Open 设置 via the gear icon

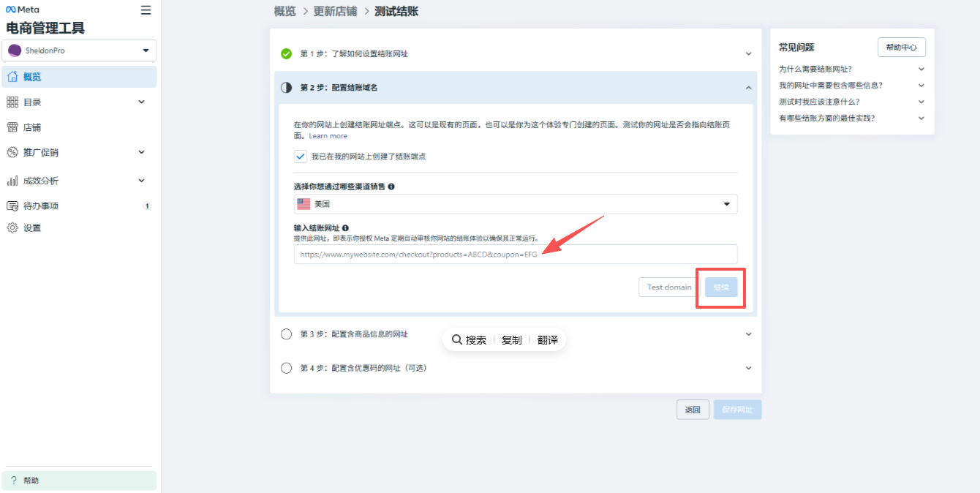click(x=12, y=227)
